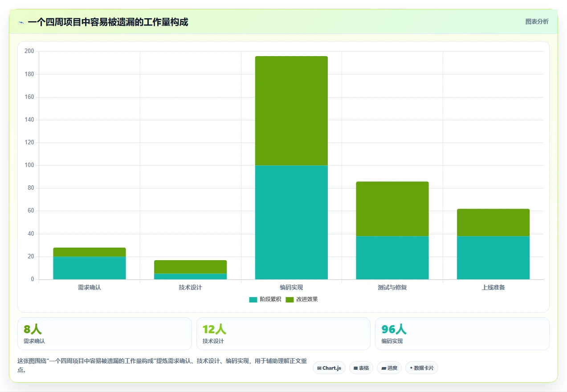Click the lightning icon beside the chart title
The height and width of the screenshot is (392, 567).
click(x=21, y=22)
